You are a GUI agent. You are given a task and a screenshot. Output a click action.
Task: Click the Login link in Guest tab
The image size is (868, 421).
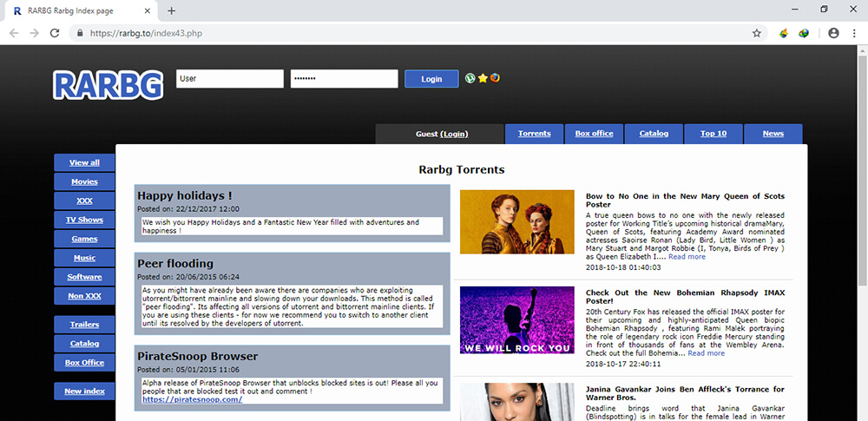(455, 134)
